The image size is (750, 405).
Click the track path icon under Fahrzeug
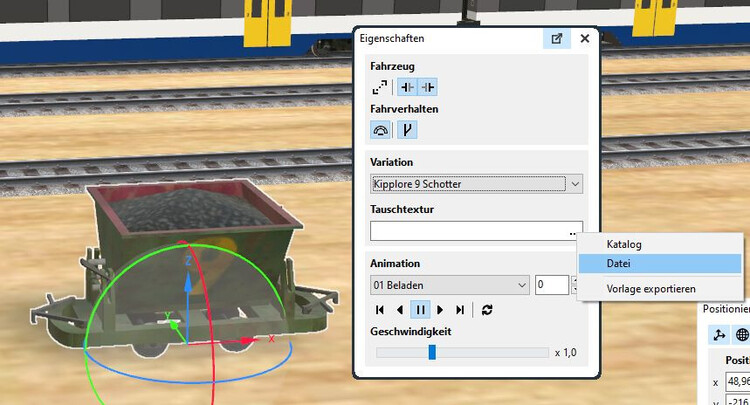coord(380,88)
